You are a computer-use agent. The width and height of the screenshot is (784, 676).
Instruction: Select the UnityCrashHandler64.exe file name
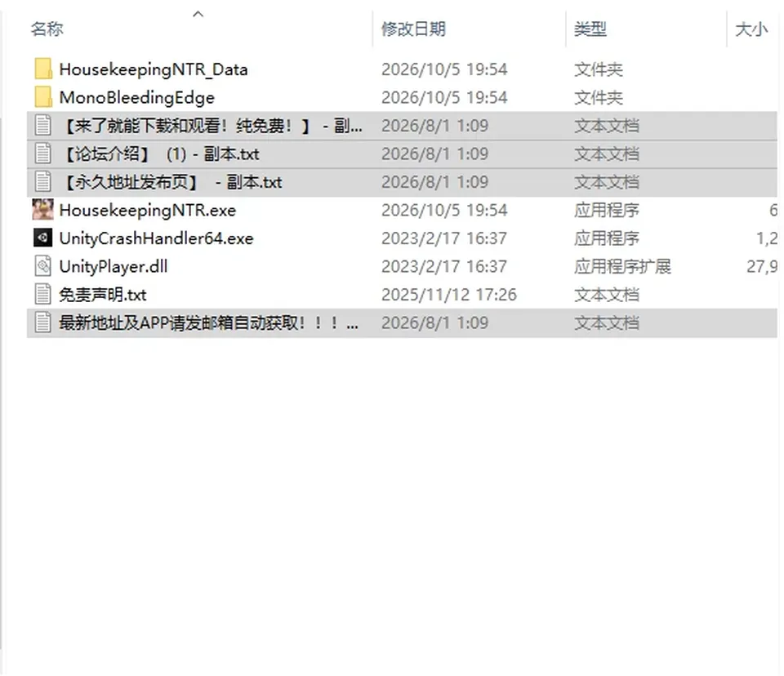[x=157, y=238]
